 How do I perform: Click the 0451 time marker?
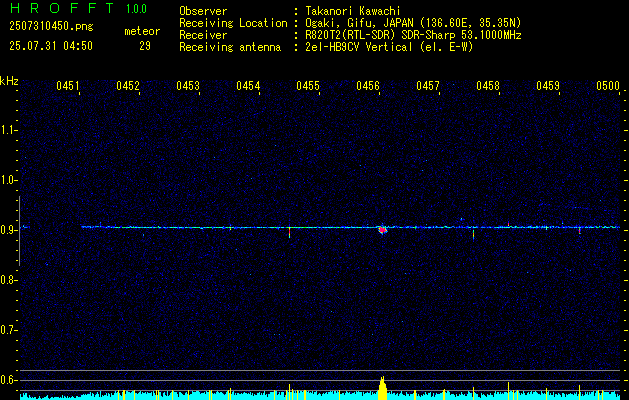coord(68,85)
